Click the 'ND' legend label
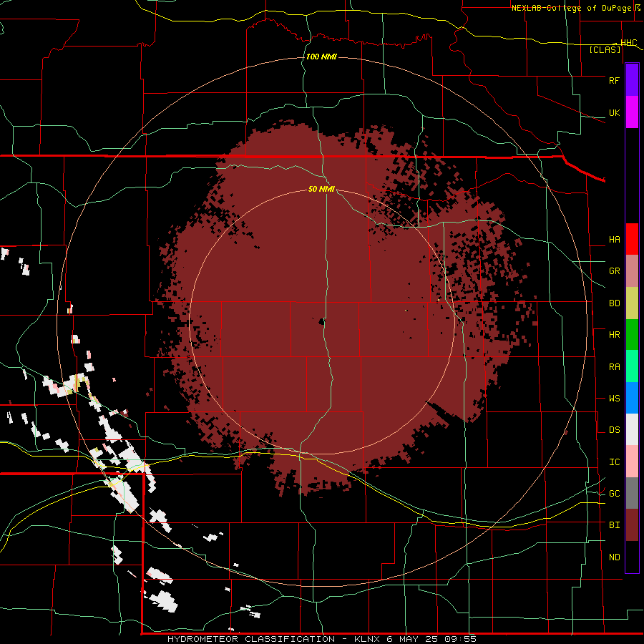 point(614,557)
